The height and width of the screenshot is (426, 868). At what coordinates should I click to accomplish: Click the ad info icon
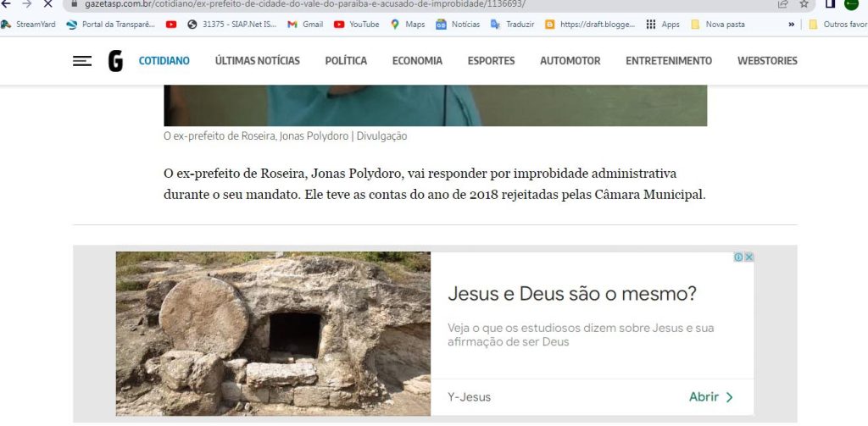[x=738, y=257]
